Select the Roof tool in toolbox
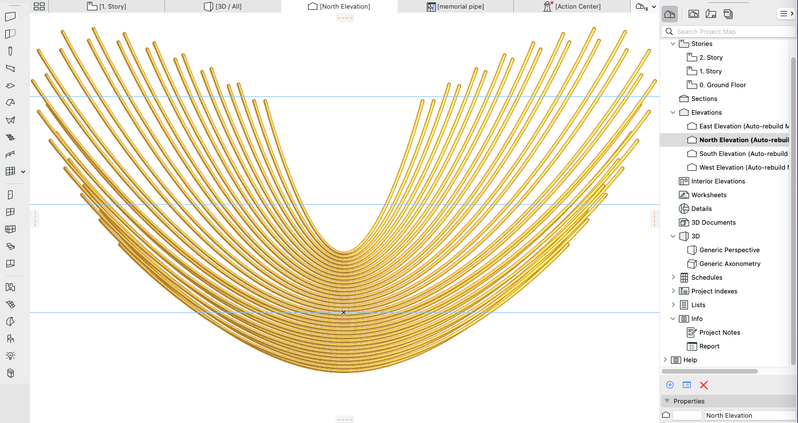 pos(10,103)
